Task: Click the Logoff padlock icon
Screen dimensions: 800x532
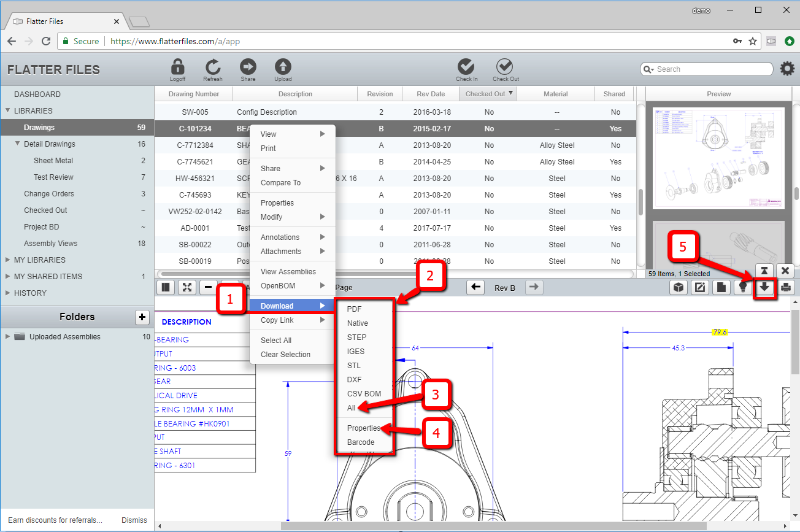Action: [178, 67]
